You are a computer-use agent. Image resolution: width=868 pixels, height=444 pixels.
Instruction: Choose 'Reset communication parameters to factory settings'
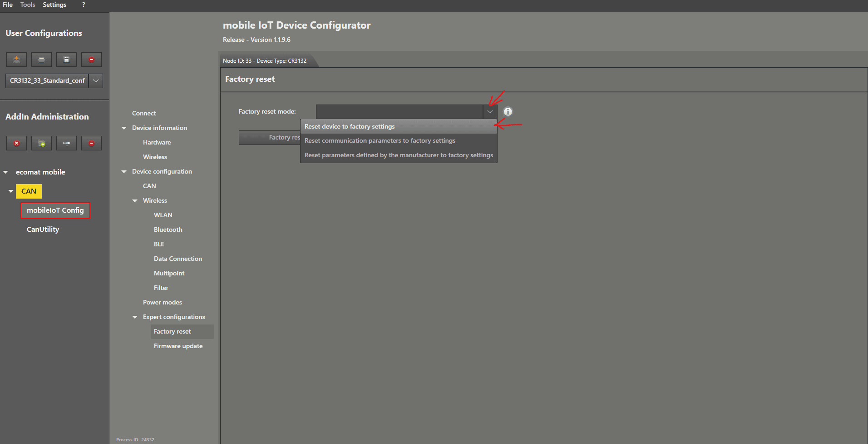tap(380, 141)
